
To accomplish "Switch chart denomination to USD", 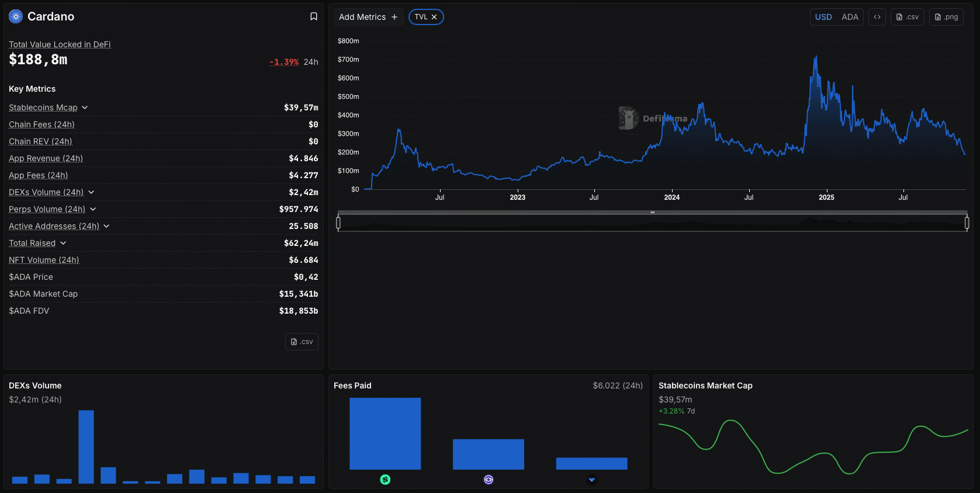I will pyautogui.click(x=823, y=17).
